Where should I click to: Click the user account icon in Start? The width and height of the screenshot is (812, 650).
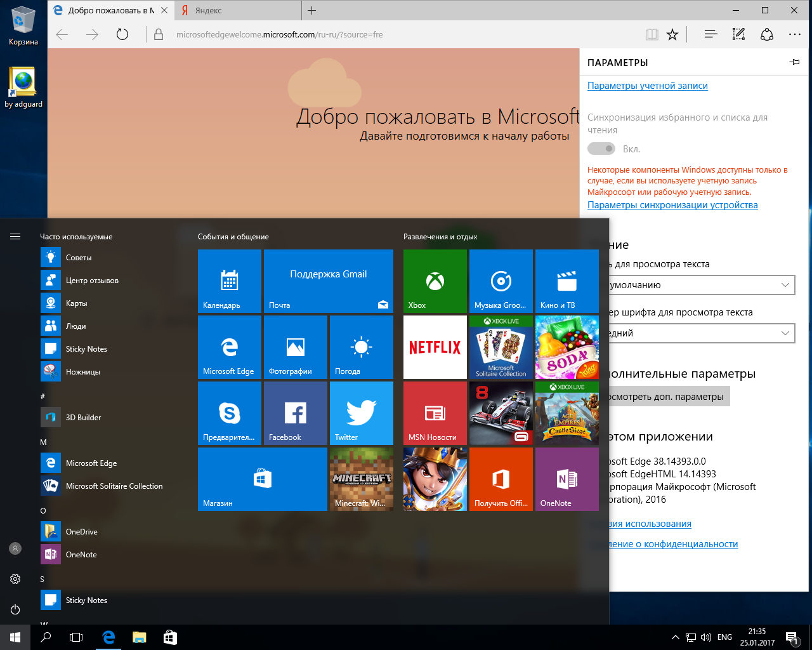(x=15, y=548)
